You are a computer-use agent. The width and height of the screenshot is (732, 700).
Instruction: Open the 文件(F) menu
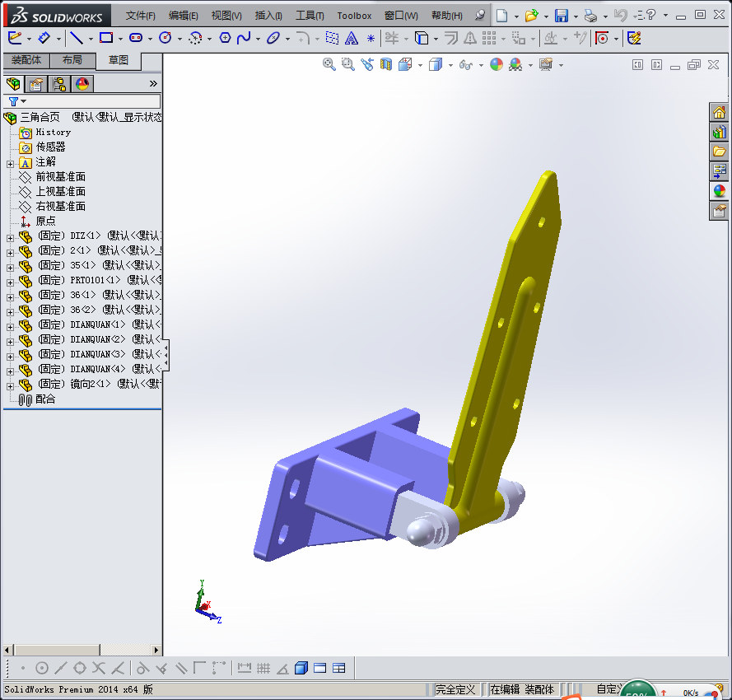click(x=140, y=16)
